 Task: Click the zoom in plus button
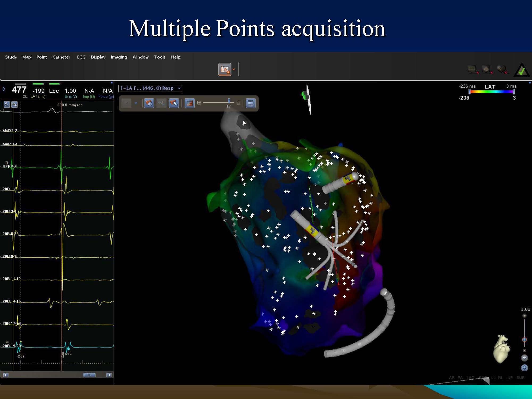pyautogui.click(x=524, y=316)
